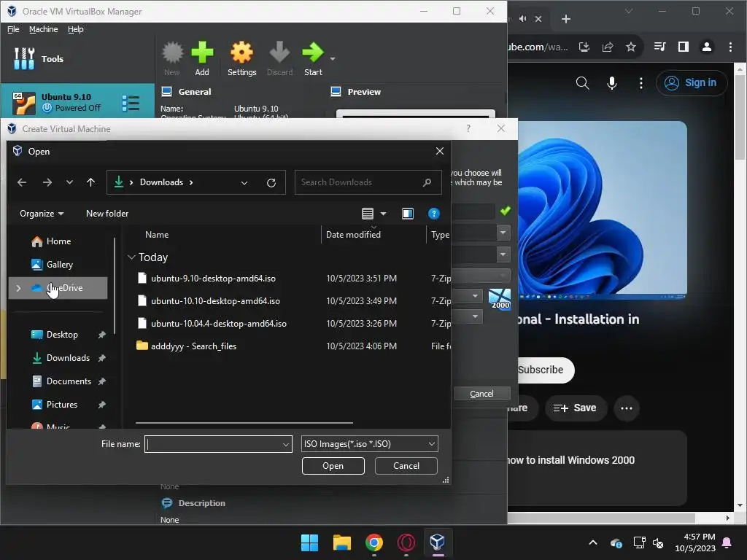Open the File menu in VirtualBox
The width and height of the screenshot is (747, 560).
click(x=13, y=29)
